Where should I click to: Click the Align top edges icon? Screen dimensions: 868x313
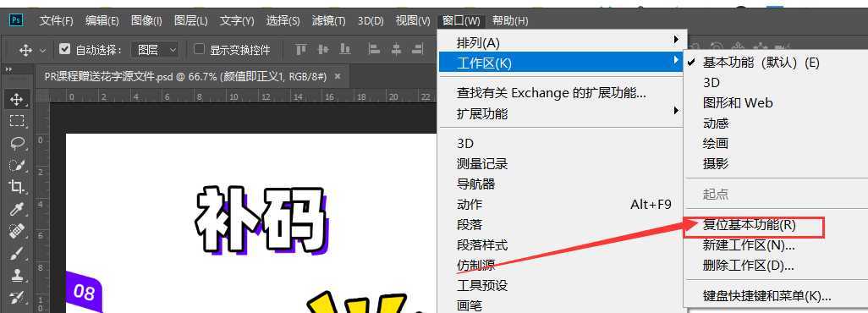[x=300, y=49]
